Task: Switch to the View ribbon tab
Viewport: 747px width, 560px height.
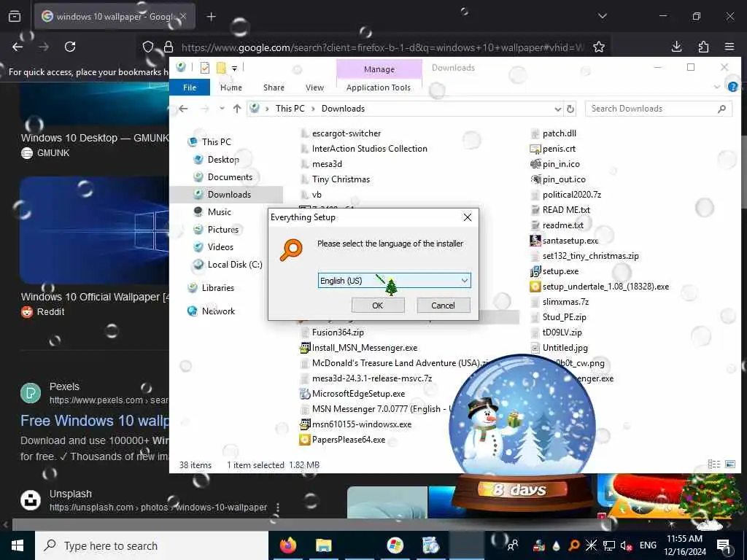Action: coord(314,87)
